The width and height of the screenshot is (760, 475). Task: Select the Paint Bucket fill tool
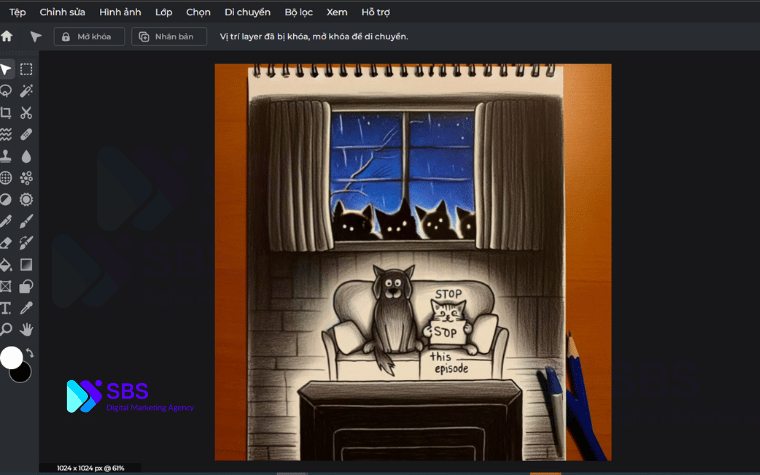pos(6,265)
